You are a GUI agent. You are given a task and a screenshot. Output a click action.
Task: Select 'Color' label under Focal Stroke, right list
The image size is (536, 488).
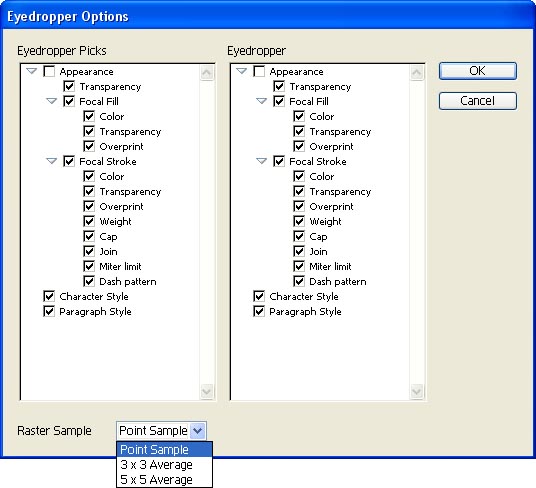click(322, 176)
